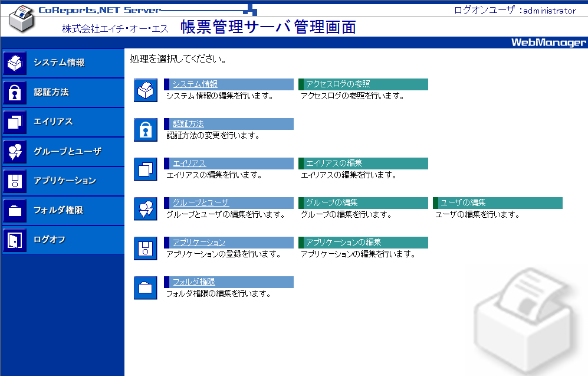This screenshot has width=588, height=376.
Task: Select アプリケーション in the sidebar menu
Action: tap(65, 181)
